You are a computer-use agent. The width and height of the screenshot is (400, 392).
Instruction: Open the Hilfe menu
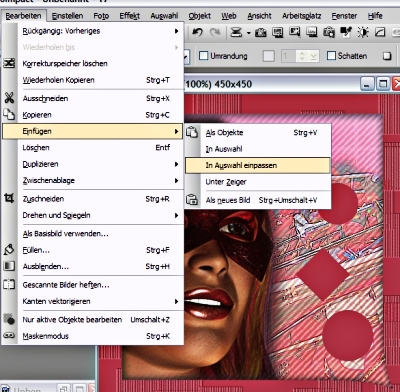(375, 16)
